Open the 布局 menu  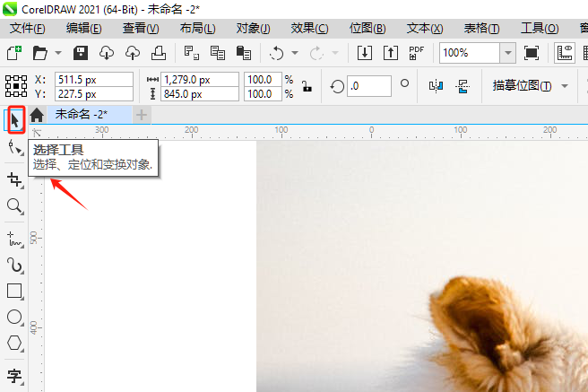click(197, 29)
